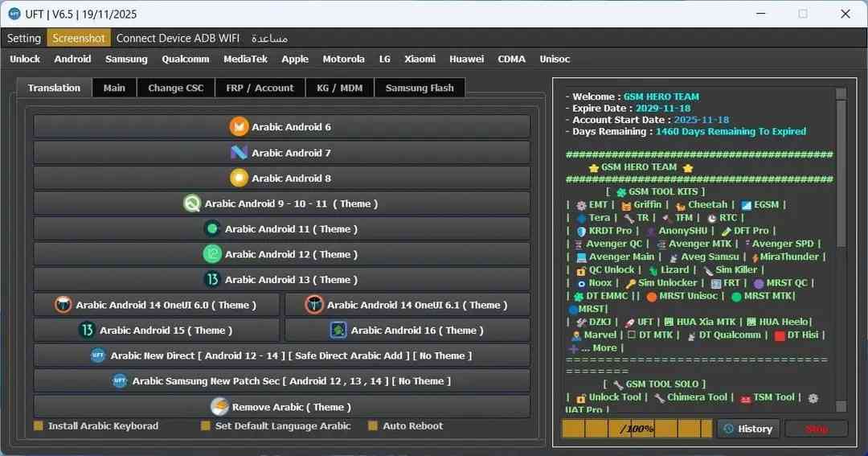Click the scrollbar up arrow in log panel
Image resolution: width=868 pixels, height=456 pixels.
841,93
